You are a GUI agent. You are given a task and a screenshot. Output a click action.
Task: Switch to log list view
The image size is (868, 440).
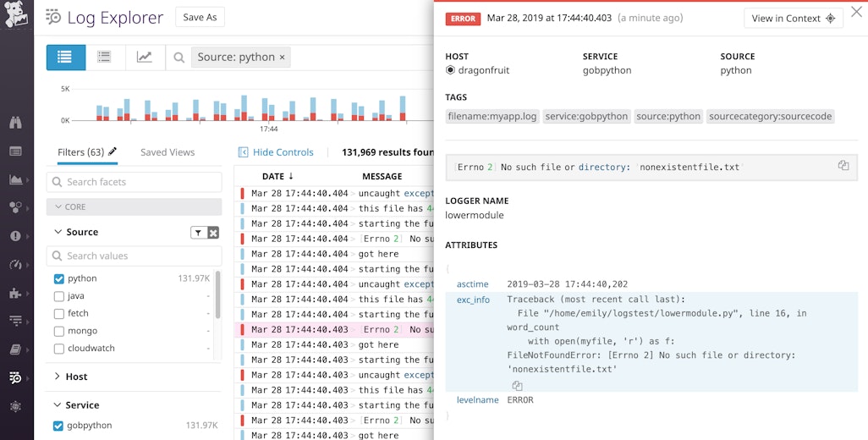coord(66,57)
